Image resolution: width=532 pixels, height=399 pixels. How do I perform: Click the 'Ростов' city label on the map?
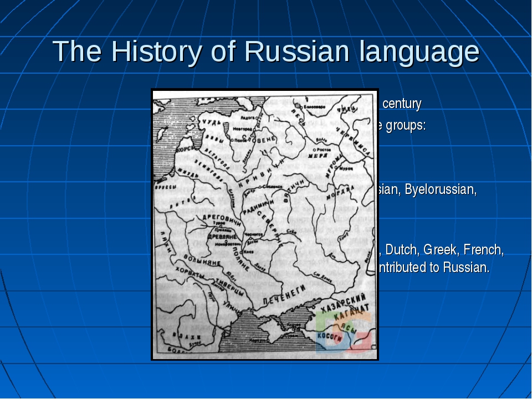click(323, 150)
